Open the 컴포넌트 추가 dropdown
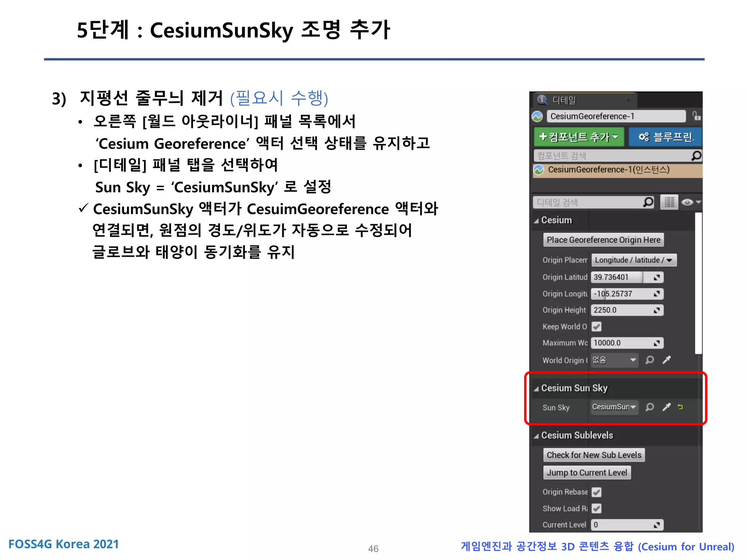The height and width of the screenshot is (560, 747). tap(579, 137)
